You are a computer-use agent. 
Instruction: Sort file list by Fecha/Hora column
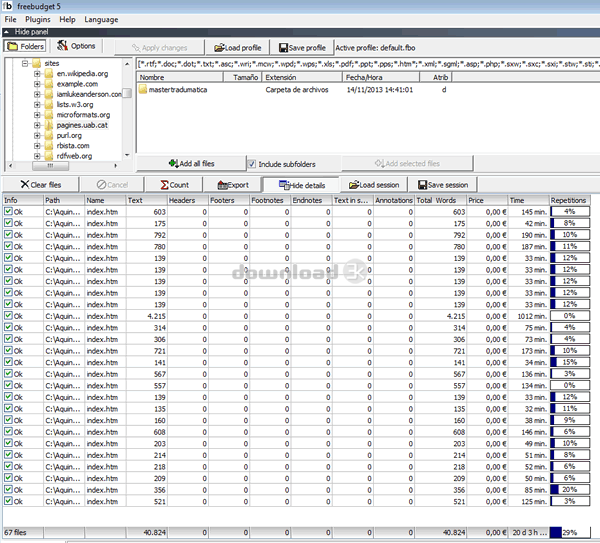point(381,77)
